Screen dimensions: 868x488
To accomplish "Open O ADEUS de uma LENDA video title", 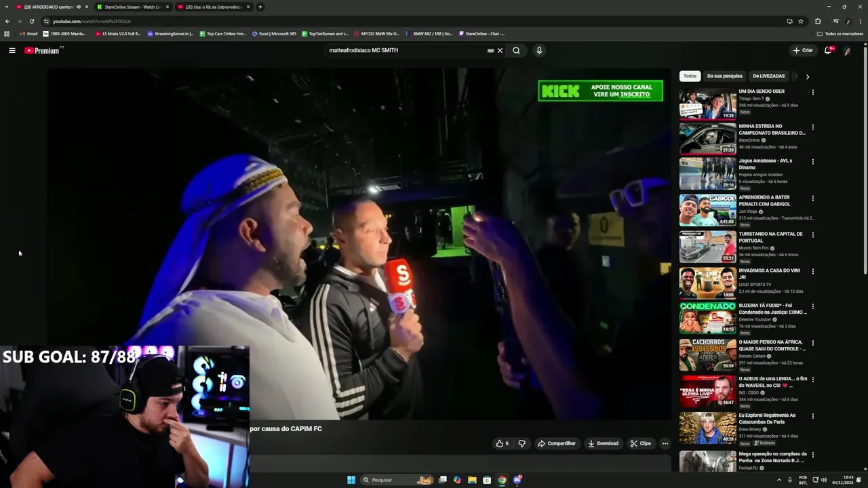I will pyautogui.click(x=772, y=382).
